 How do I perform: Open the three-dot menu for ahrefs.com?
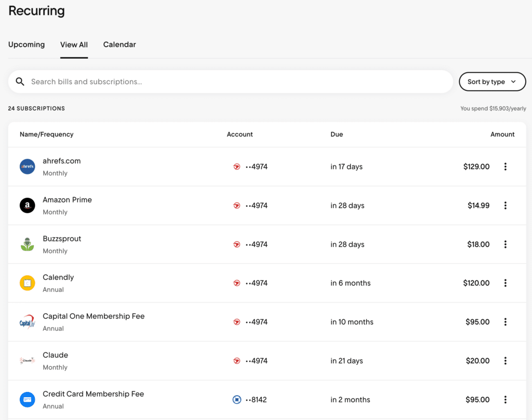click(x=505, y=167)
